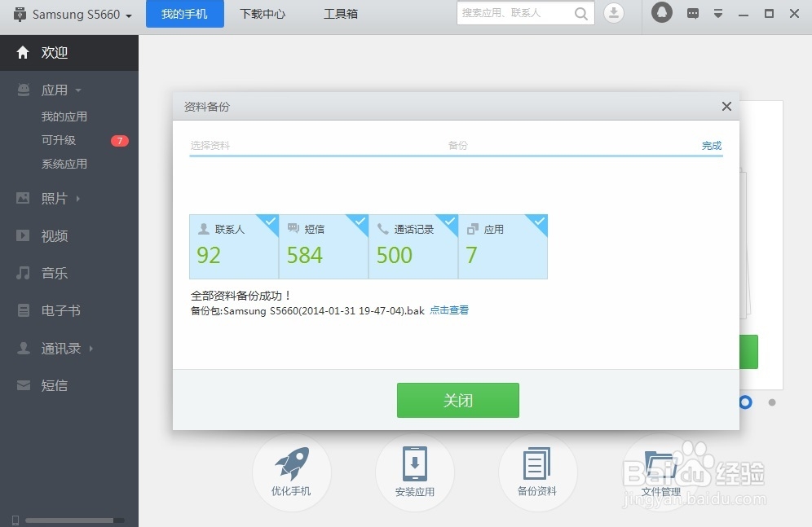Image resolution: width=812 pixels, height=527 pixels.
Task: Deselect the 通话记录 backup item
Action: tap(448, 222)
